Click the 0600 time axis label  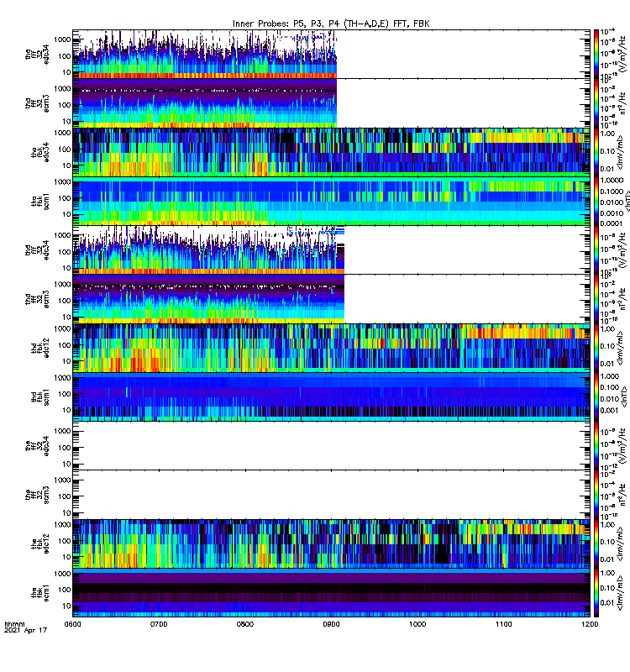point(72,624)
